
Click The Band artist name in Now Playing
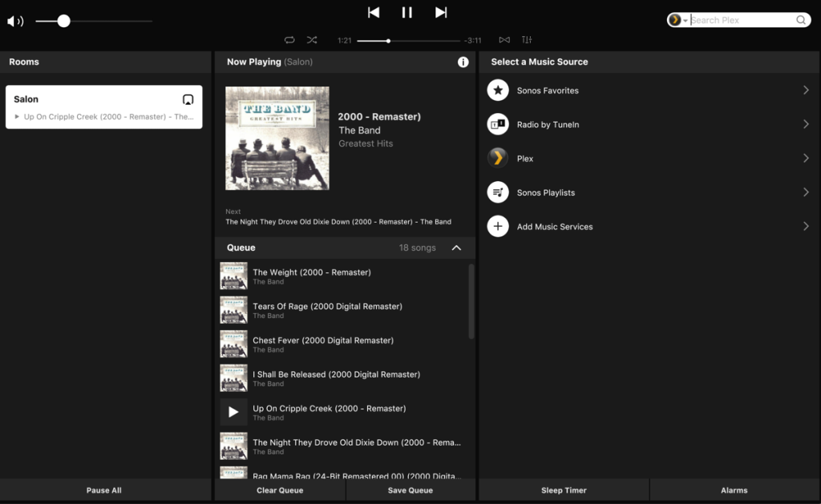(x=359, y=131)
